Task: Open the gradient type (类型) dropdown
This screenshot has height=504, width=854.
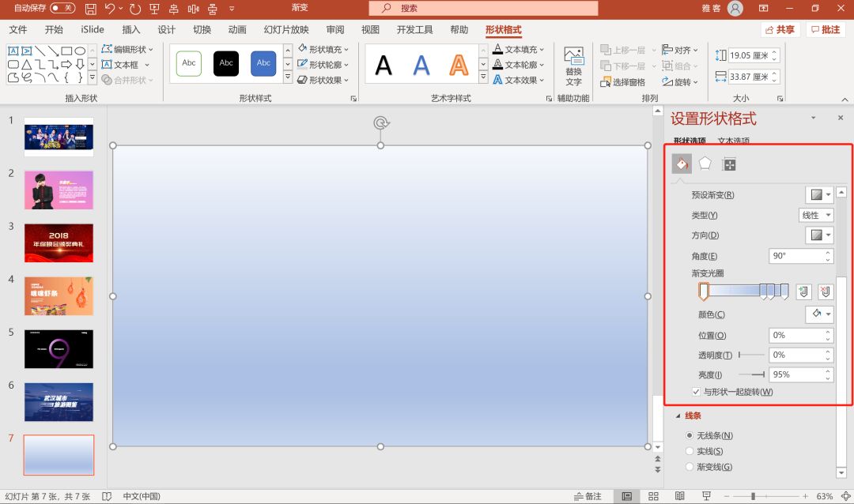Action: click(816, 215)
